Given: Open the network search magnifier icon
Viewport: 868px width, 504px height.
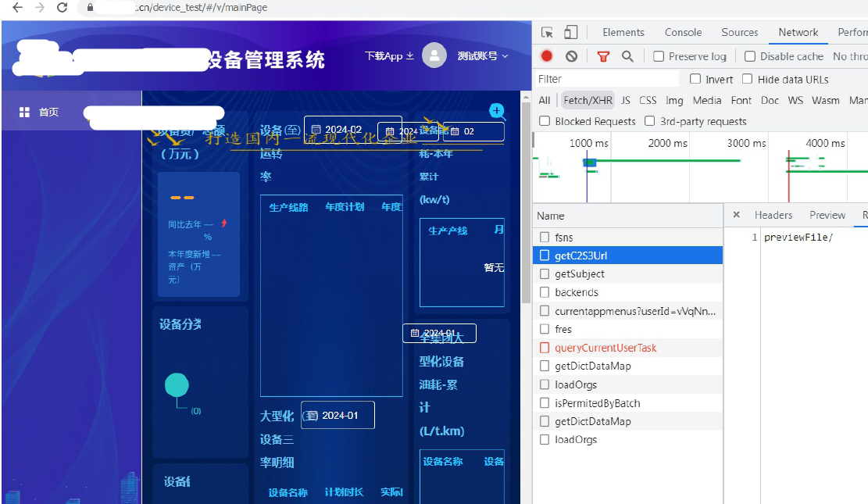Looking at the screenshot, I should point(627,56).
